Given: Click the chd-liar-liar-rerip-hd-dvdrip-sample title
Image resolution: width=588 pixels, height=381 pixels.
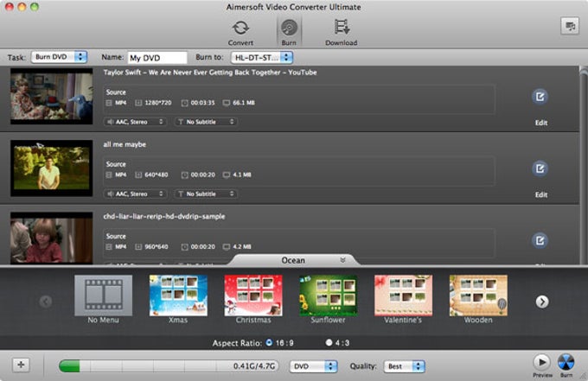Looking at the screenshot, I should pos(164,217).
